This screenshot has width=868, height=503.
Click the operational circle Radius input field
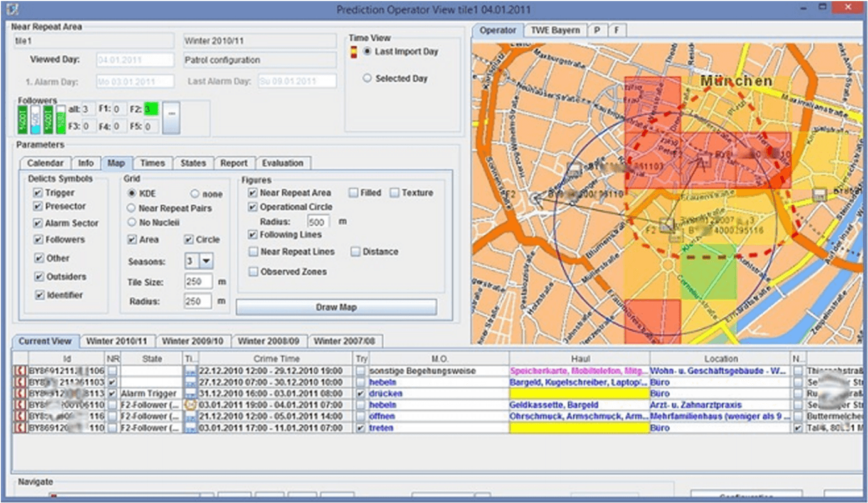coord(319,222)
